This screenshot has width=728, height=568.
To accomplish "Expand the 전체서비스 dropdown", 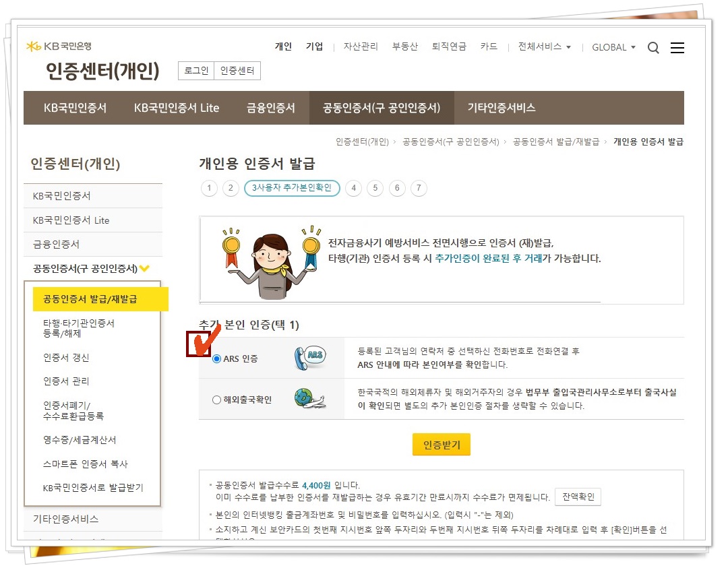I will click(x=544, y=47).
